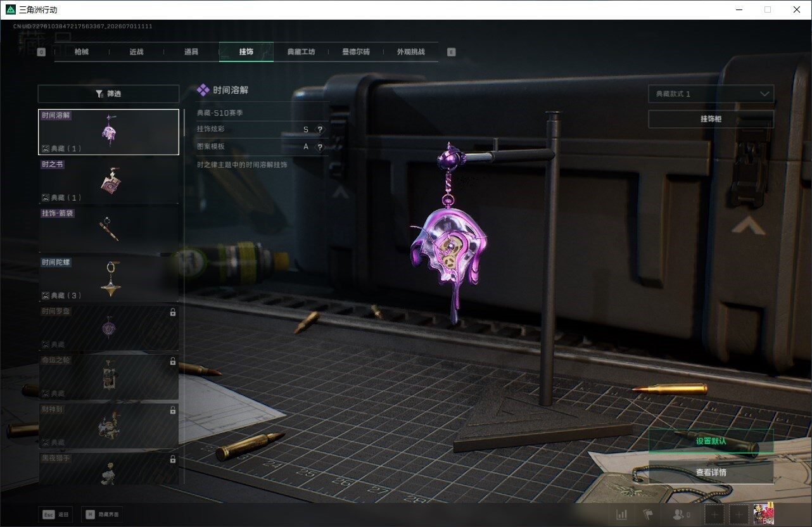Click the 查看详情 button
Viewport: 812px width, 527px height.
(x=711, y=472)
